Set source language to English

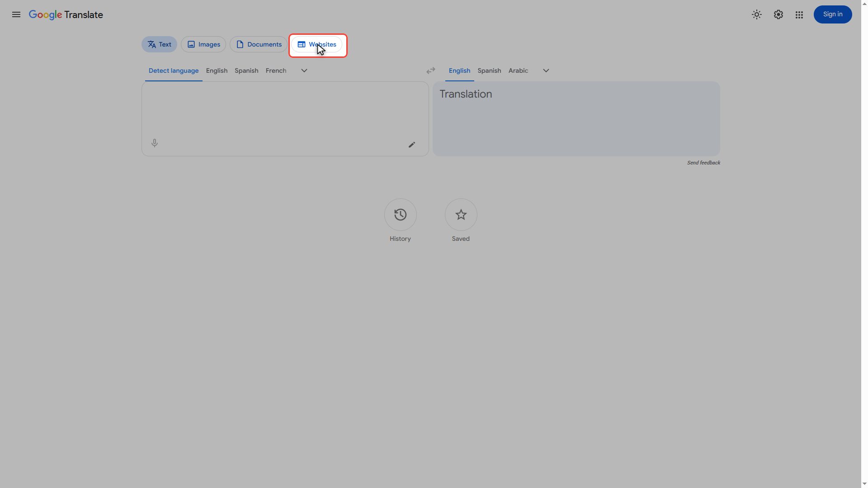point(217,71)
